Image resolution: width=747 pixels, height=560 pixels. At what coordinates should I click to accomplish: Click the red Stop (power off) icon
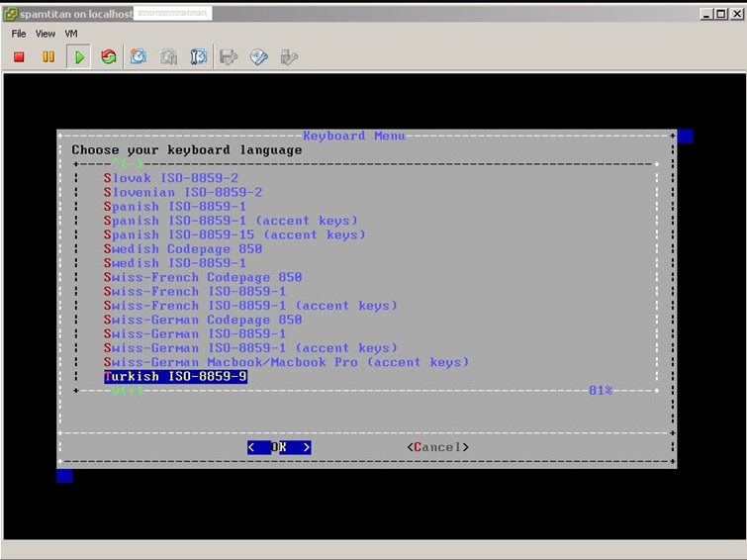(19, 57)
